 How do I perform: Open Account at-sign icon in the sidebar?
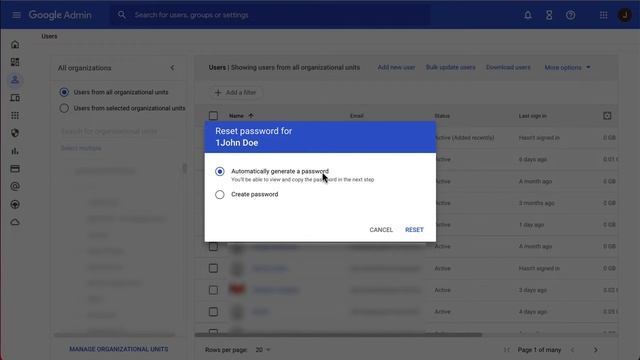point(15,187)
